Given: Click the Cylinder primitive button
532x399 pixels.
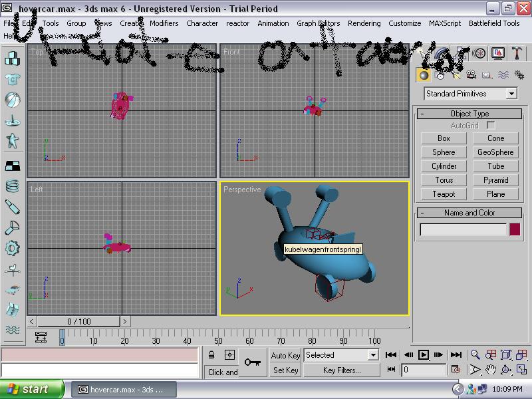Looking at the screenshot, I should tap(444, 166).
